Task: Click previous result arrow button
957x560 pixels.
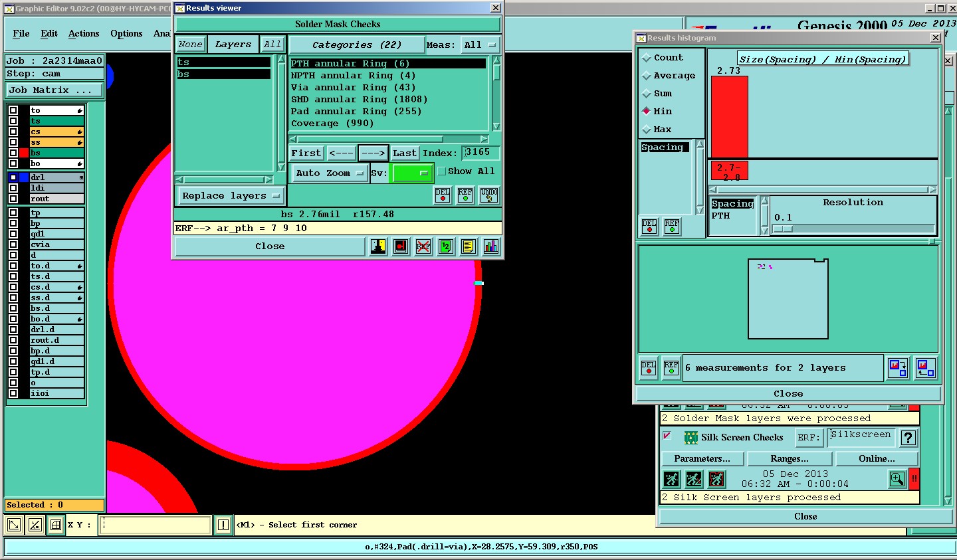Action: click(x=342, y=153)
